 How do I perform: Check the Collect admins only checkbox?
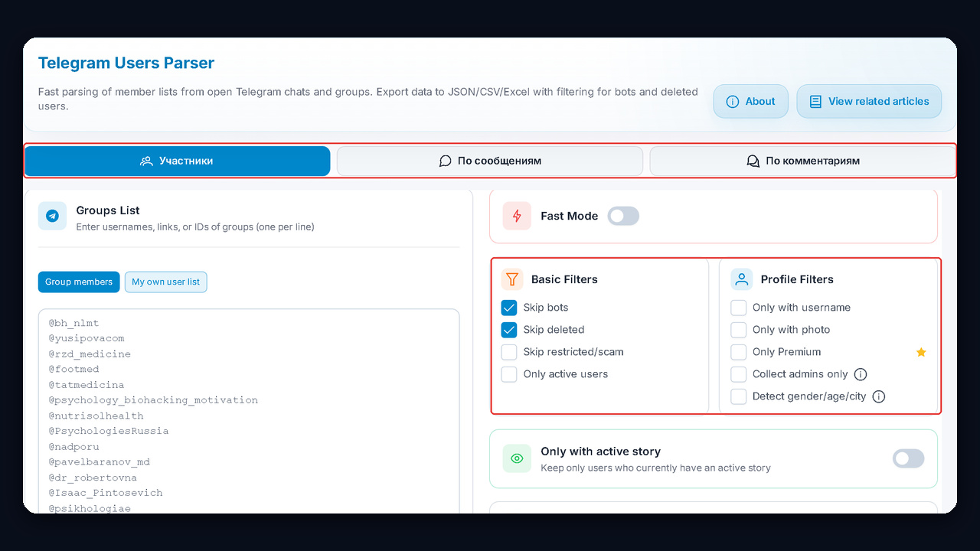[x=739, y=374]
